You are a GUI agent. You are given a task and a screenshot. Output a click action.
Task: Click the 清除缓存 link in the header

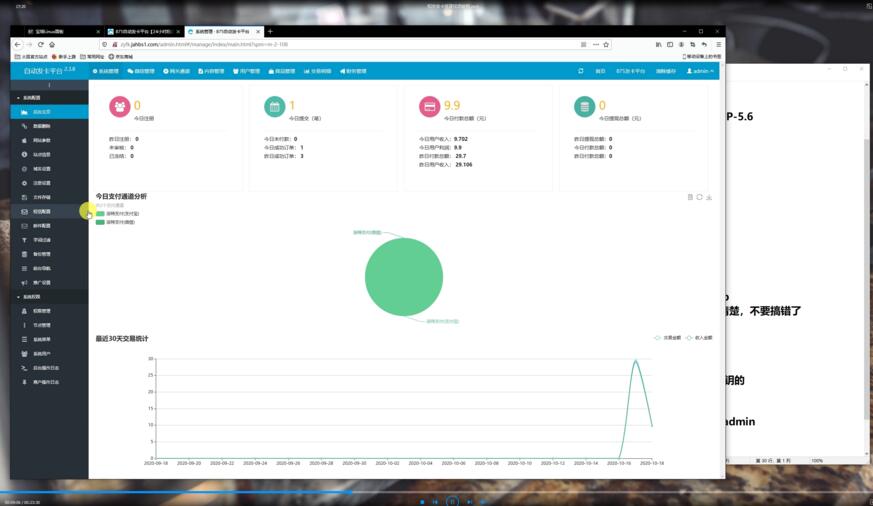point(666,71)
